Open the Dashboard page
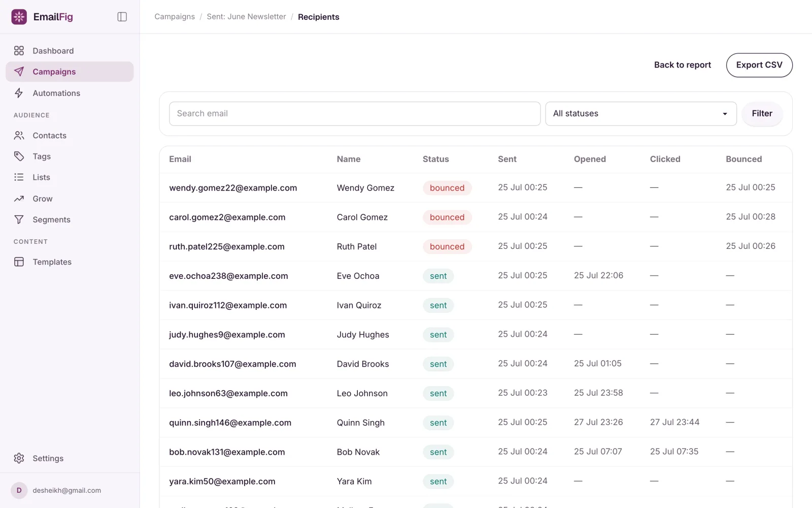Image resolution: width=812 pixels, height=508 pixels. coord(70,51)
